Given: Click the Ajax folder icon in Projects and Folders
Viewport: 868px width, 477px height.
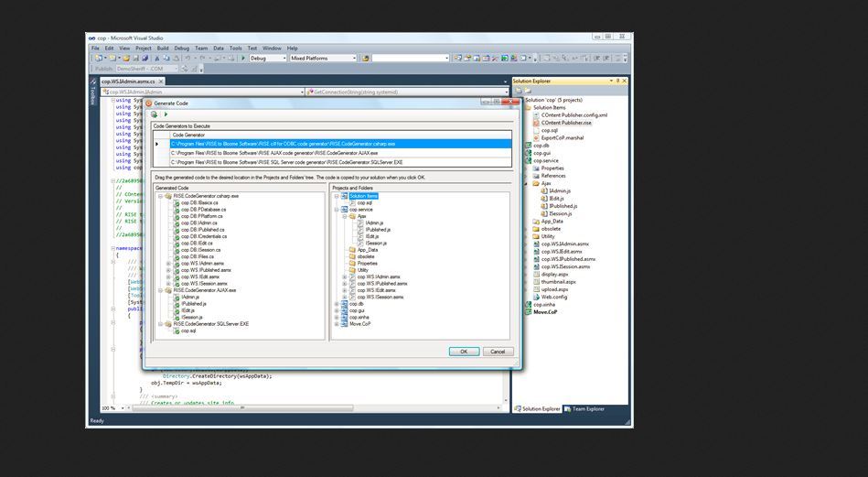Looking at the screenshot, I should coord(352,216).
